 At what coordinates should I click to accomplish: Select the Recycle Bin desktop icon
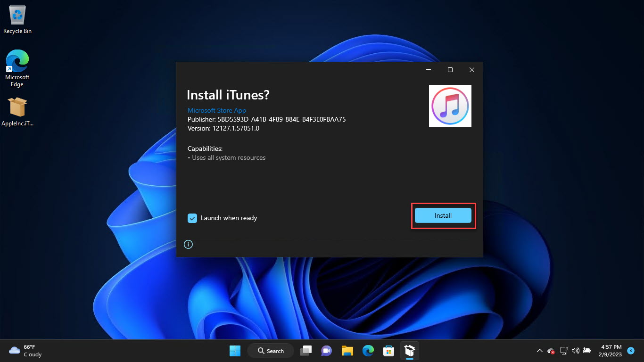click(x=17, y=19)
